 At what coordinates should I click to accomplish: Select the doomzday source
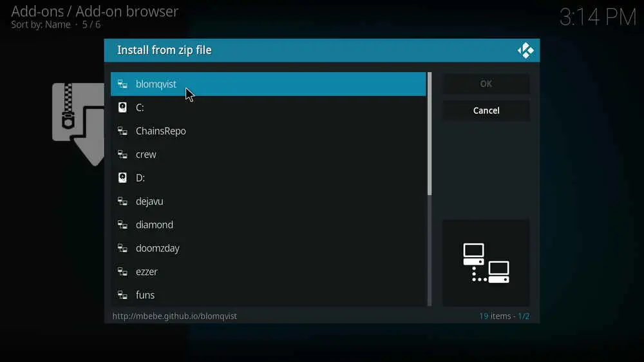click(268, 248)
